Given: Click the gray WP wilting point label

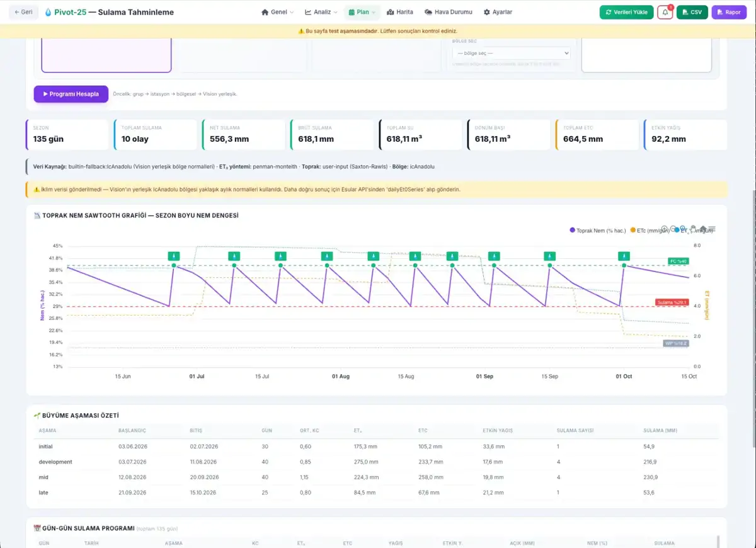Looking at the screenshot, I should (x=676, y=343).
